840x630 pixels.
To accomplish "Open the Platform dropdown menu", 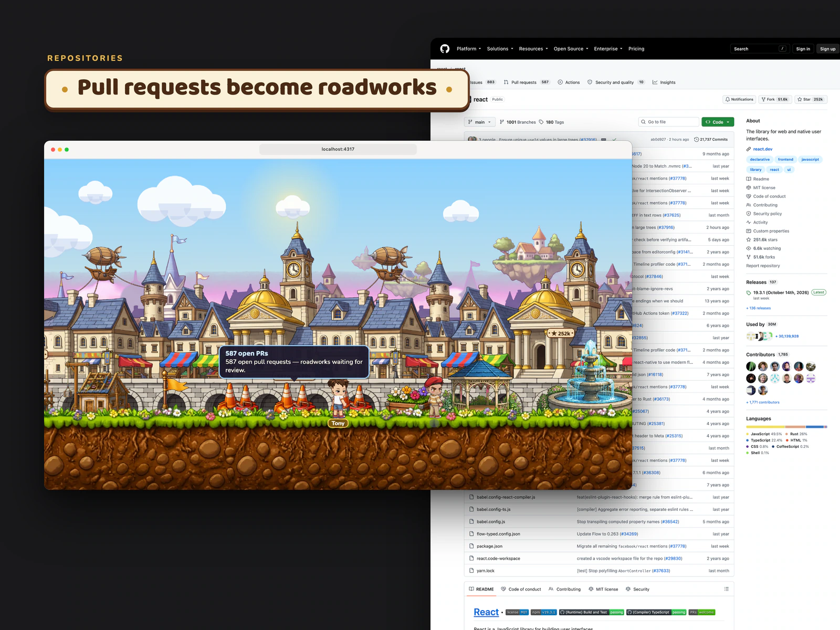I will point(468,49).
